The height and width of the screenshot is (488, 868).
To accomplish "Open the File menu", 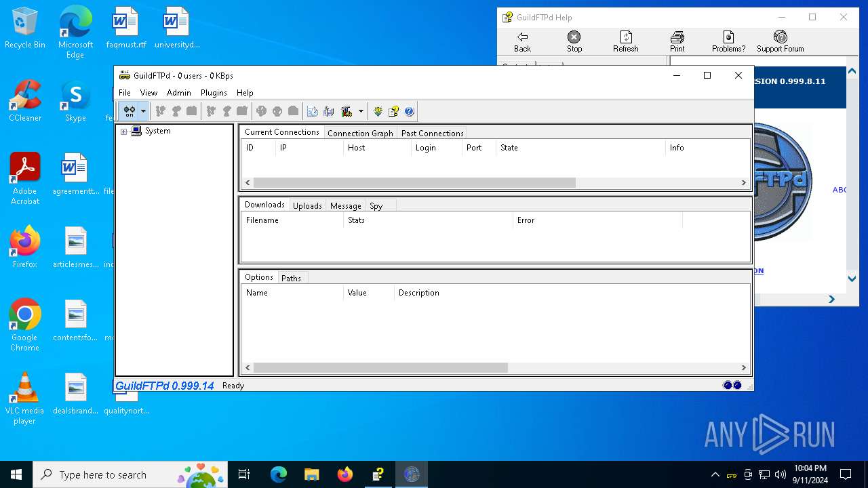I will [125, 93].
